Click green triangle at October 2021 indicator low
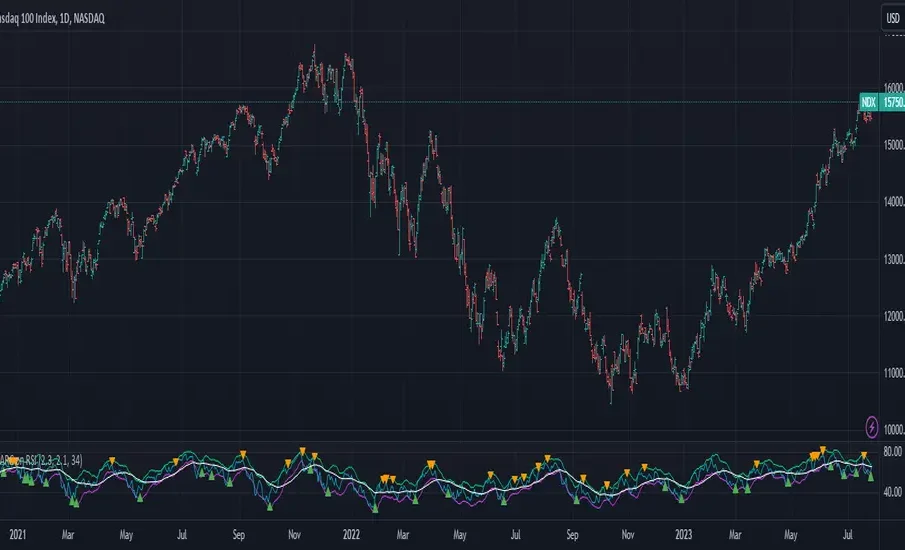Viewport: 905px width, 550px height. pyautogui.click(x=268, y=506)
